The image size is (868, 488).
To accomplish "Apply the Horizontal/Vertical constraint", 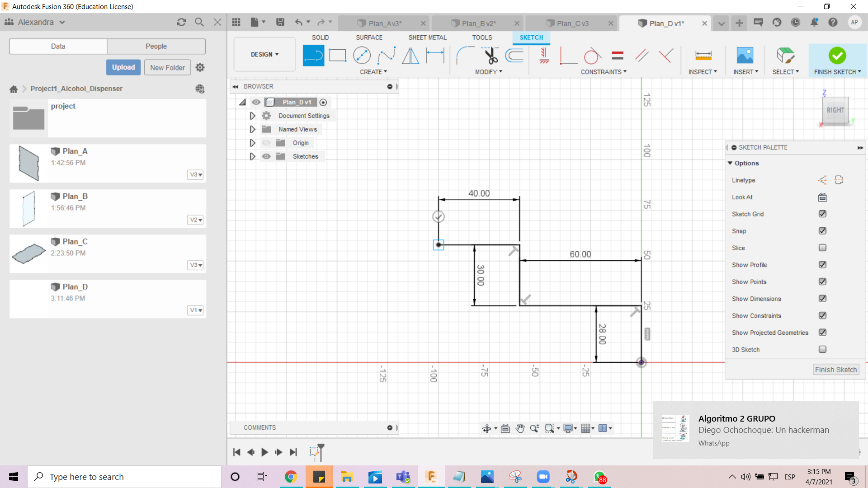I will click(x=544, y=56).
